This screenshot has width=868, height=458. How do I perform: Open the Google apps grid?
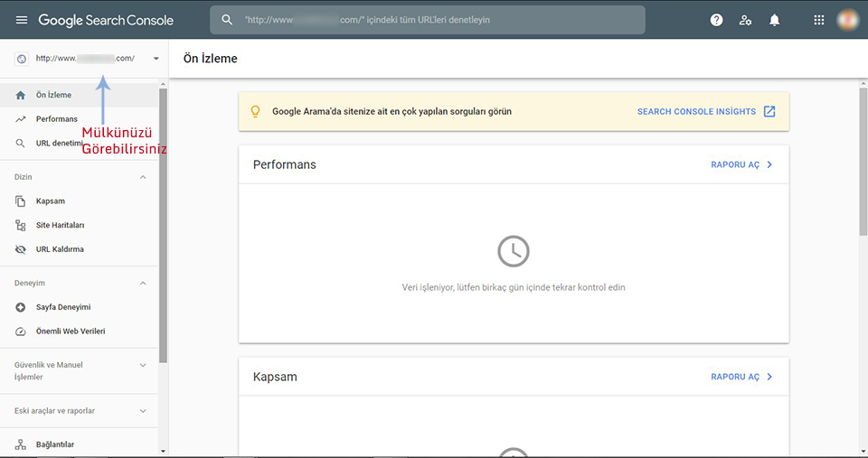(x=819, y=20)
